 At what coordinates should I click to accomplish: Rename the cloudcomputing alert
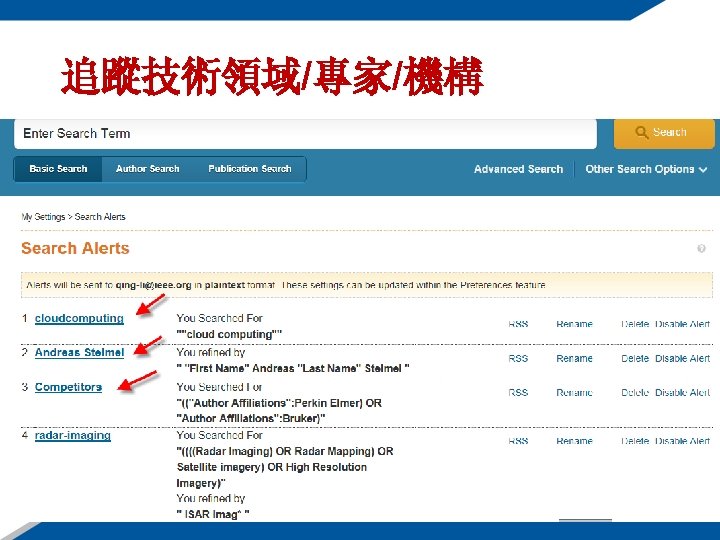574,324
